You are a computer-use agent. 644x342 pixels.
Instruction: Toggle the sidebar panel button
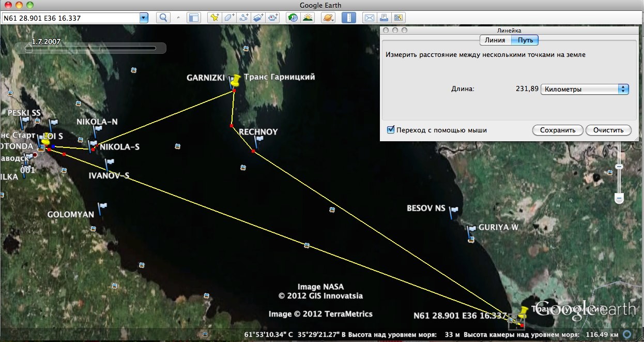[193, 18]
